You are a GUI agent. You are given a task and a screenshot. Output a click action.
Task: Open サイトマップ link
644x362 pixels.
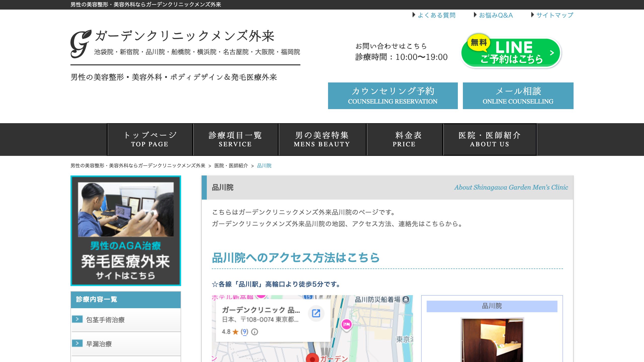[x=555, y=15]
